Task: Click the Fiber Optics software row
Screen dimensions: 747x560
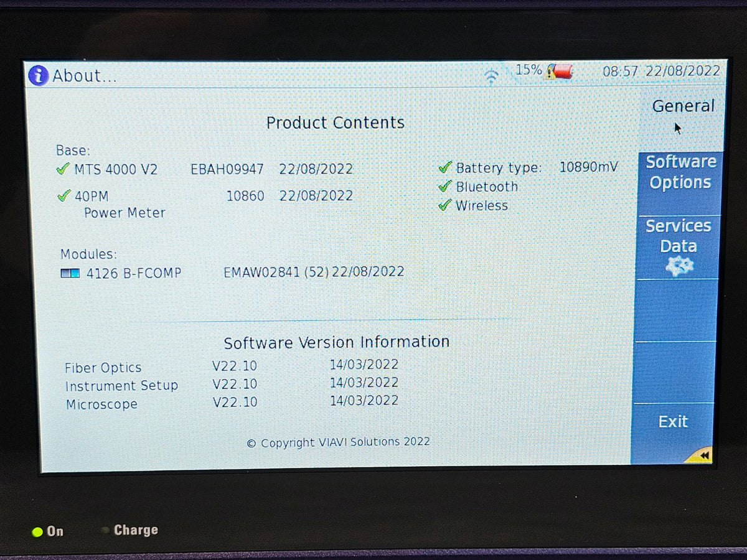Action: 232,366
